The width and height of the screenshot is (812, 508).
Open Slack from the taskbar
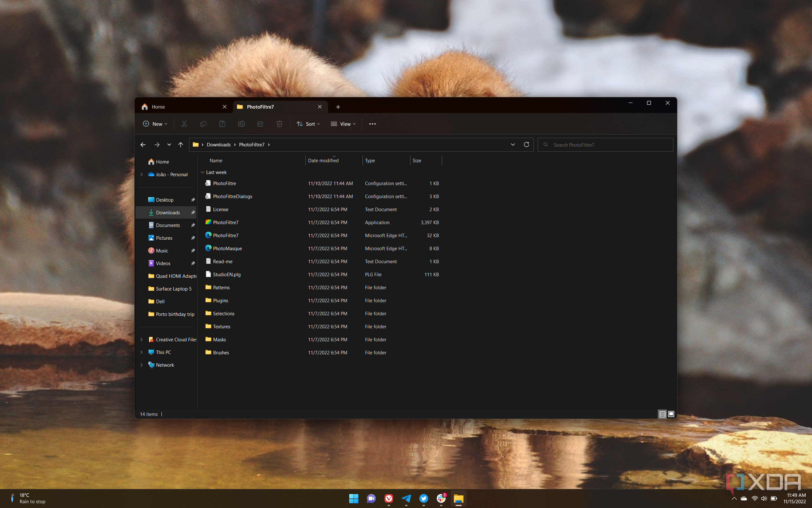click(x=441, y=498)
